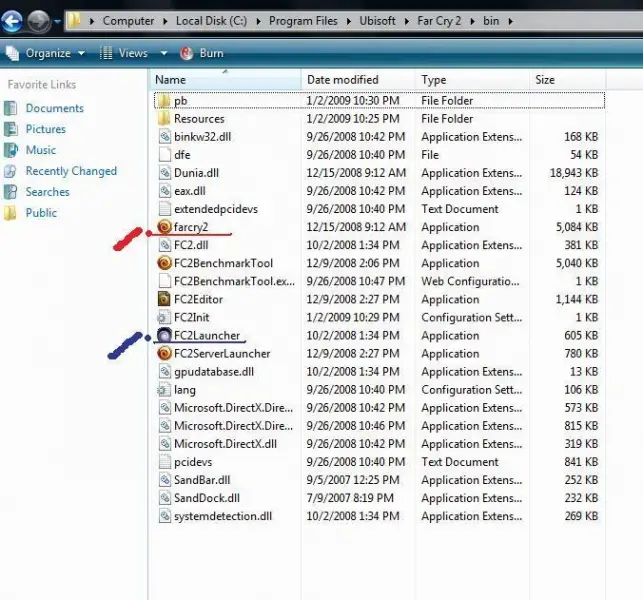Expand the arrow after Program Files
Viewport: 643px width, 600px height.
pos(348,21)
